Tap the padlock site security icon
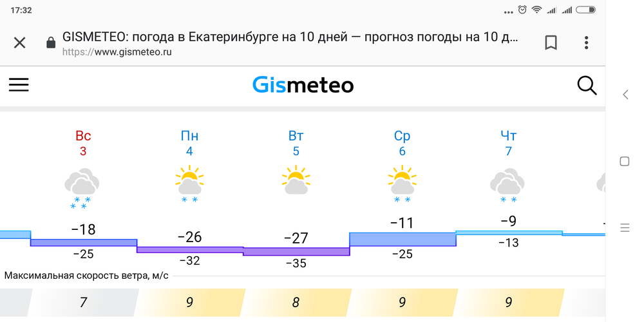Image resolution: width=644 pixels, height=322 pixels. pos(51,43)
